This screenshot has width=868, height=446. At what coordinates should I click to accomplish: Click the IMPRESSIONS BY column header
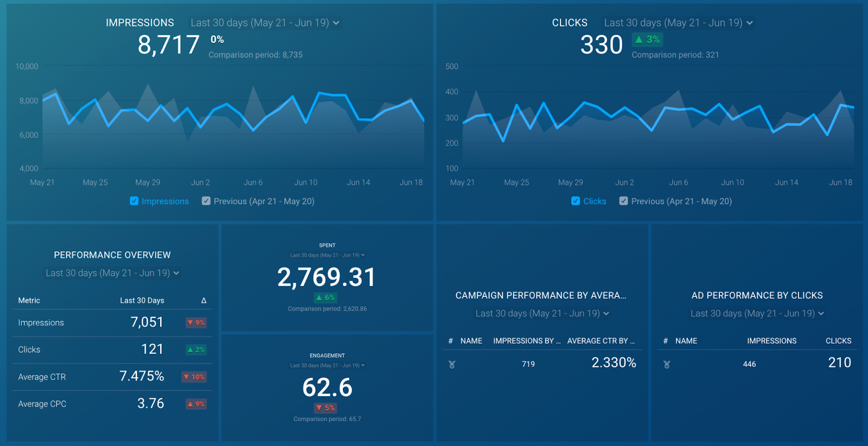(x=527, y=341)
